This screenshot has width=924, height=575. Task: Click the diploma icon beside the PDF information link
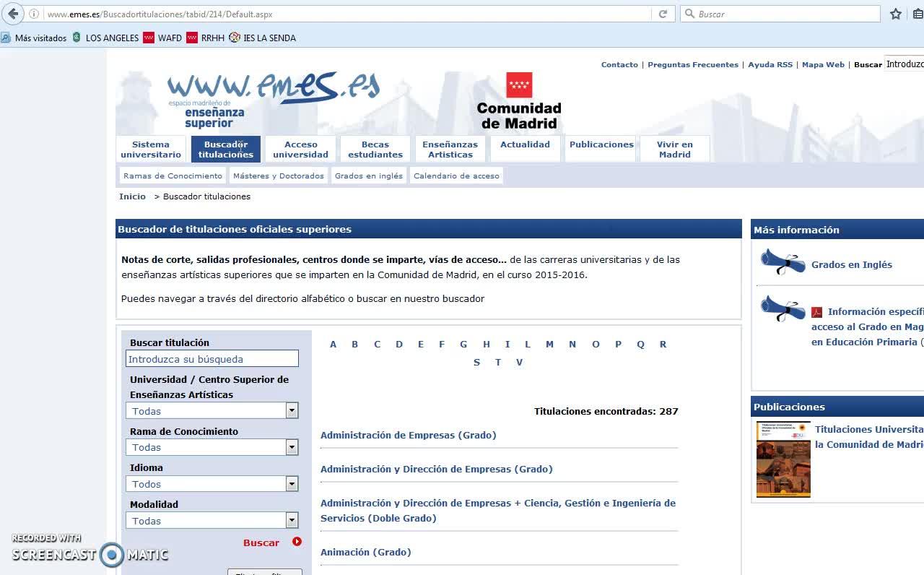783,309
